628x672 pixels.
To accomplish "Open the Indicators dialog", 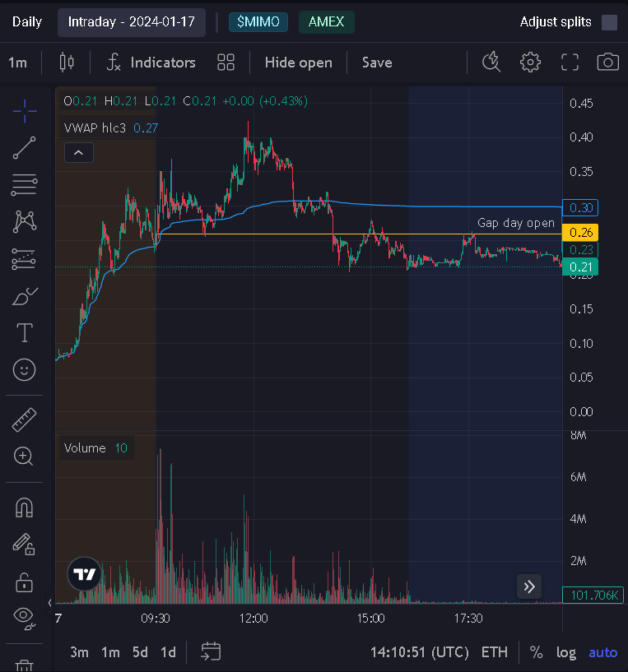I will 151,63.
